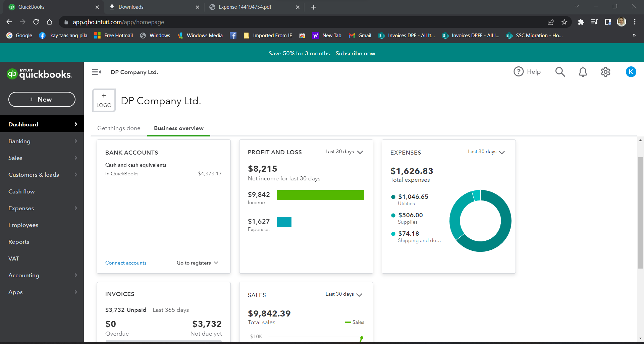Select Reports from the sidebar
This screenshot has height=344, width=644.
[19, 242]
